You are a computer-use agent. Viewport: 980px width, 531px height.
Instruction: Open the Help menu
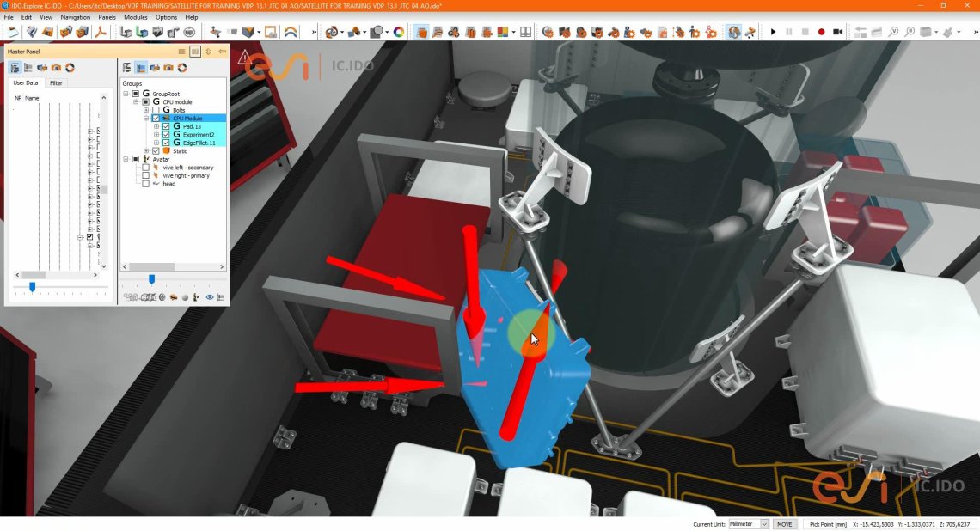191,17
